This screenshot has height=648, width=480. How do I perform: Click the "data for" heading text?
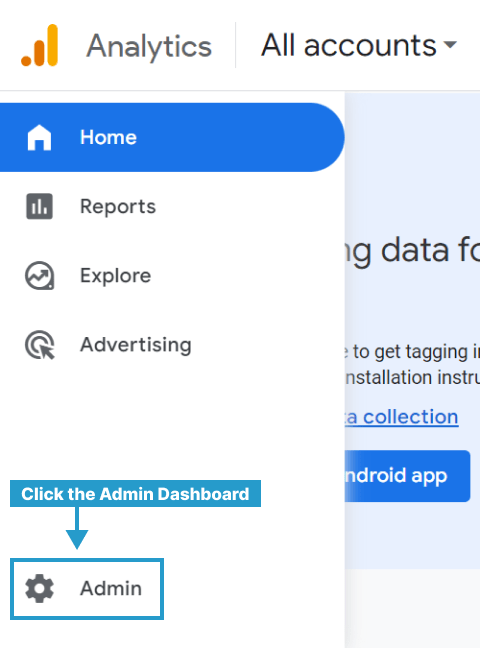(413, 251)
